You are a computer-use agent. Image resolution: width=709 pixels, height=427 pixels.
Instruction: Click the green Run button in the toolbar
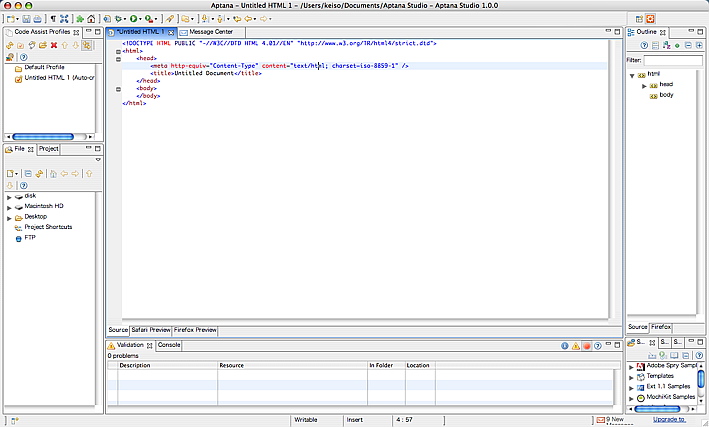[x=134, y=19]
